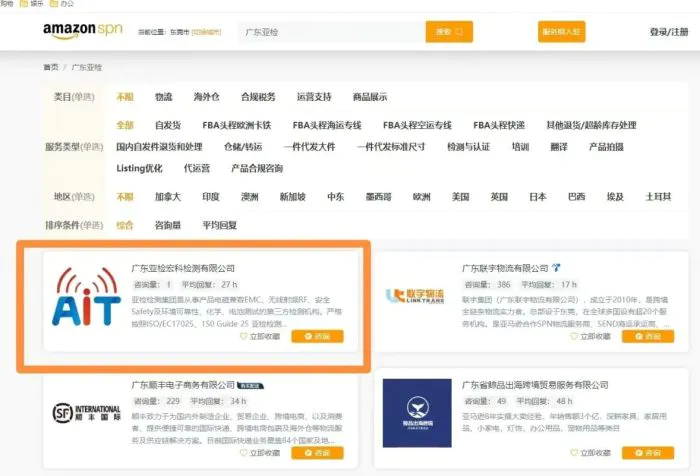Select region filter 不限 in 地区 row
The image size is (700, 476).
pyautogui.click(x=125, y=196)
